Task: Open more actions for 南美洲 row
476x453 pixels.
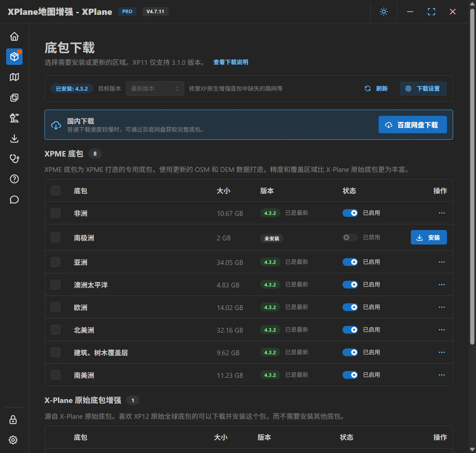Action: (x=442, y=375)
